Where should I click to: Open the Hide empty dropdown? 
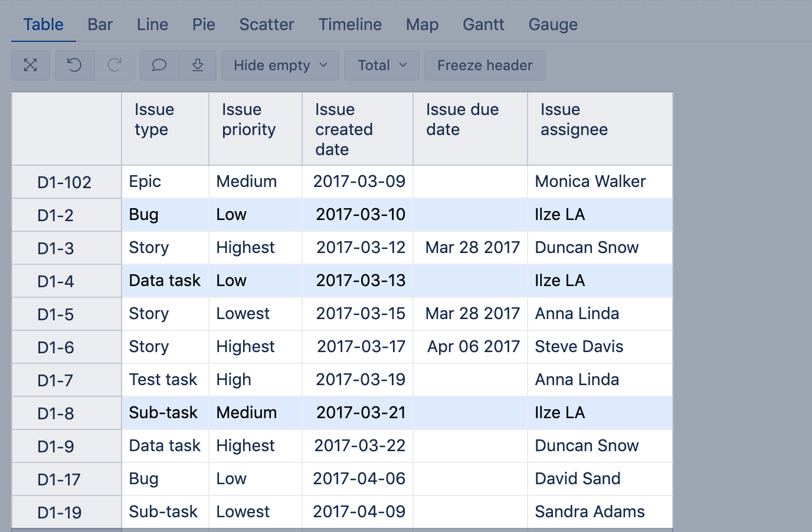(x=280, y=65)
